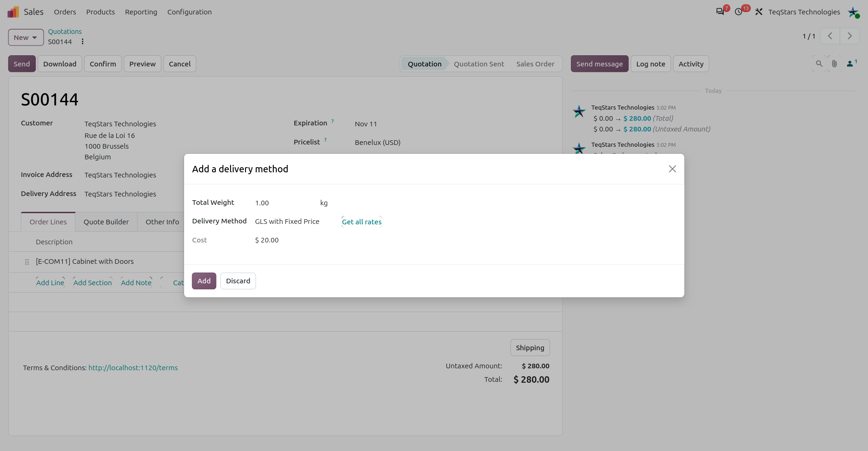
Task: Open the user avatar menu
Action: coord(854,12)
